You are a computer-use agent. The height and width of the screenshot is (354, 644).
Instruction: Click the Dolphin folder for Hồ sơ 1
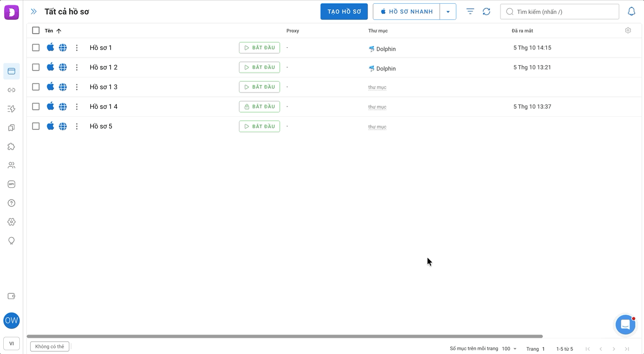[382, 49]
